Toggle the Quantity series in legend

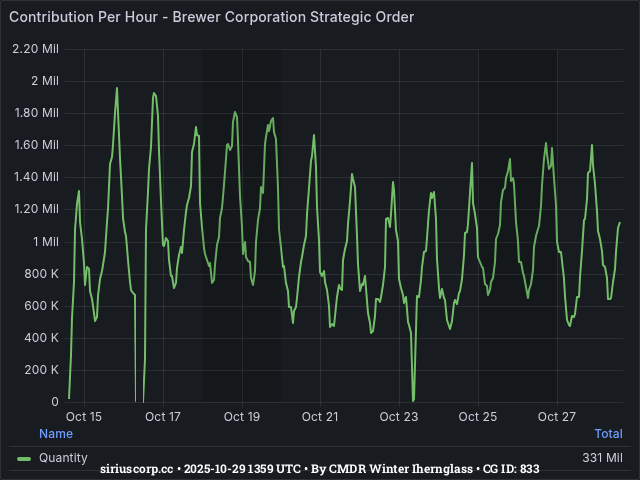tap(63, 458)
